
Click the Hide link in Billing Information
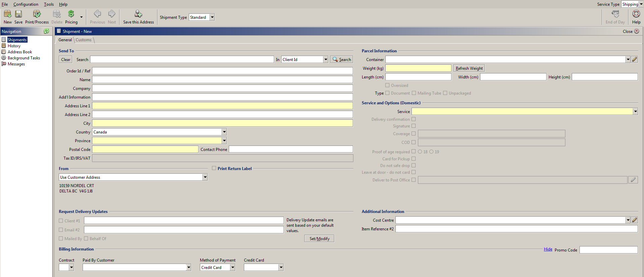point(548,249)
